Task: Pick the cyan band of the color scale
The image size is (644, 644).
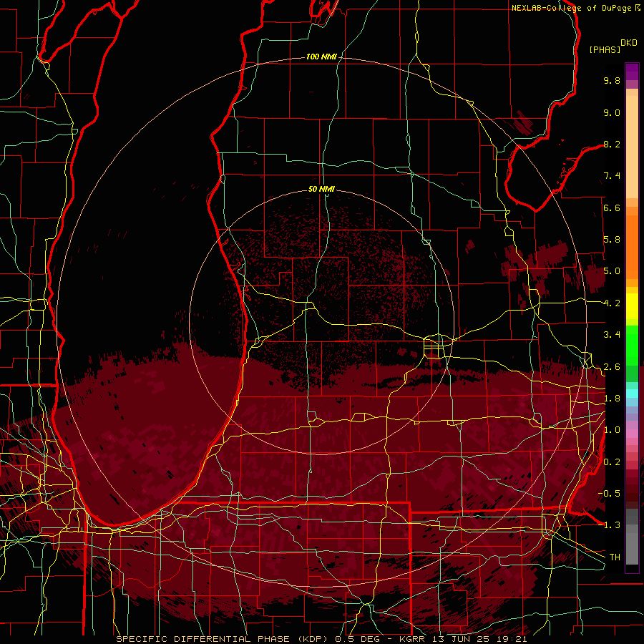Action: (632, 394)
